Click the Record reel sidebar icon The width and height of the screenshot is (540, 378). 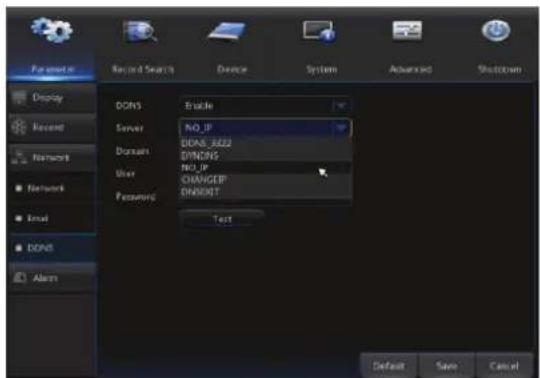point(19,127)
